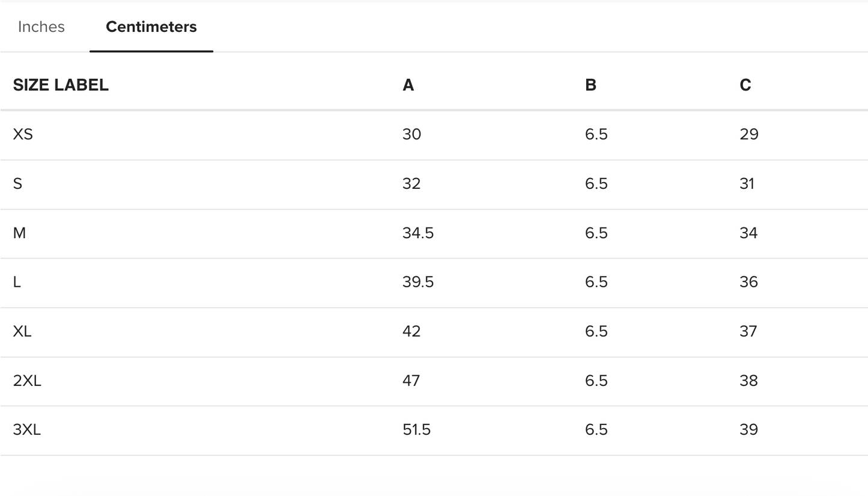The height and width of the screenshot is (496, 868).
Task: Click column header B
Action: [x=590, y=85]
